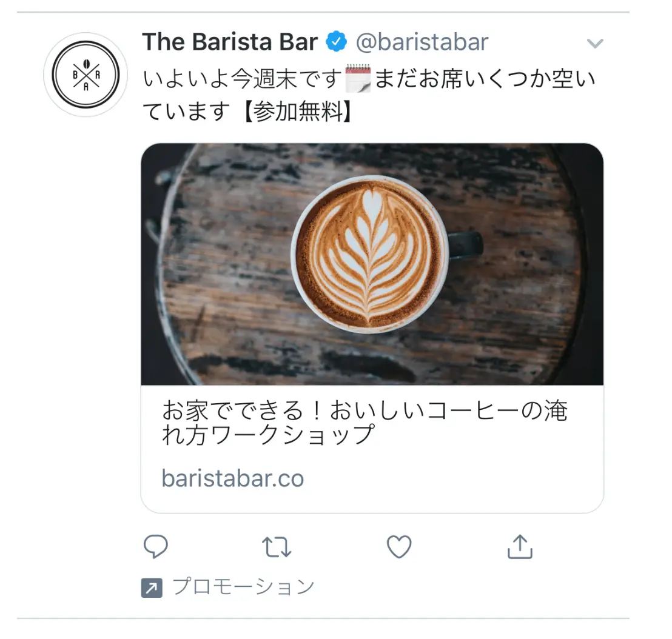
Task: Open the share upload icon
Action: coord(520,546)
